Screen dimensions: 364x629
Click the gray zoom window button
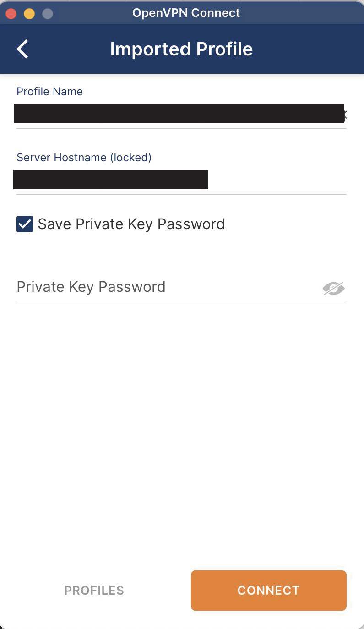(48, 14)
